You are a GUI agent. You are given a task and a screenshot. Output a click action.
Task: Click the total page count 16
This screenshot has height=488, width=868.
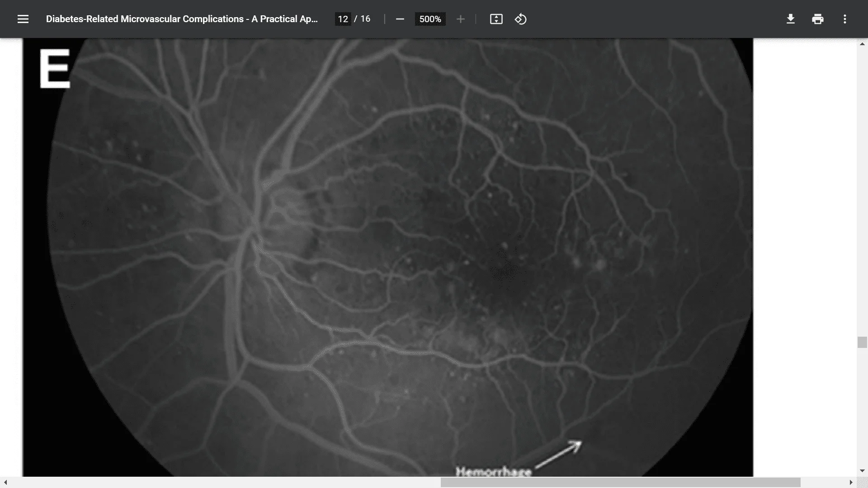[x=365, y=19]
